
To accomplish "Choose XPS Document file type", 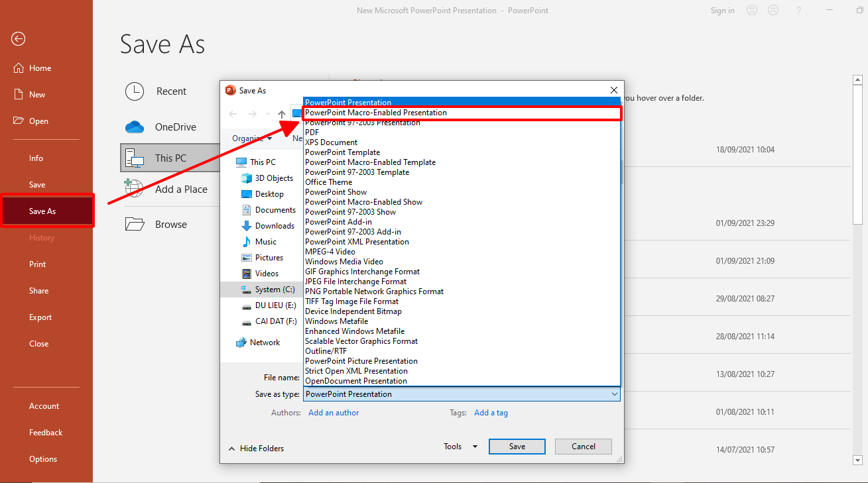I will [x=462, y=142].
